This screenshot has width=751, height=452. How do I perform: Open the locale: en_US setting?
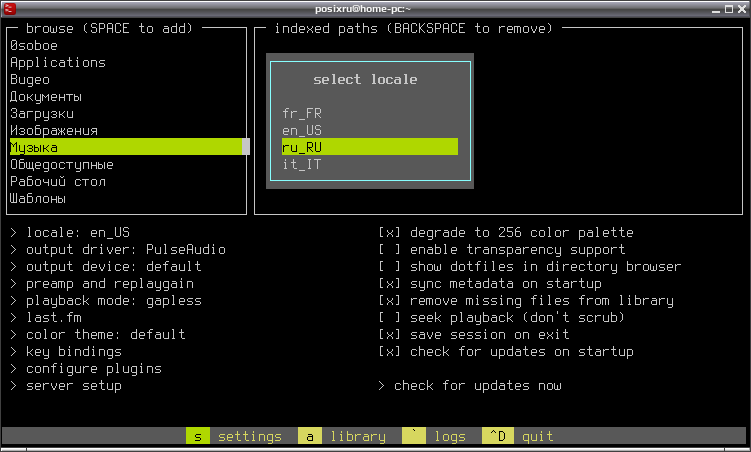(70, 233)
